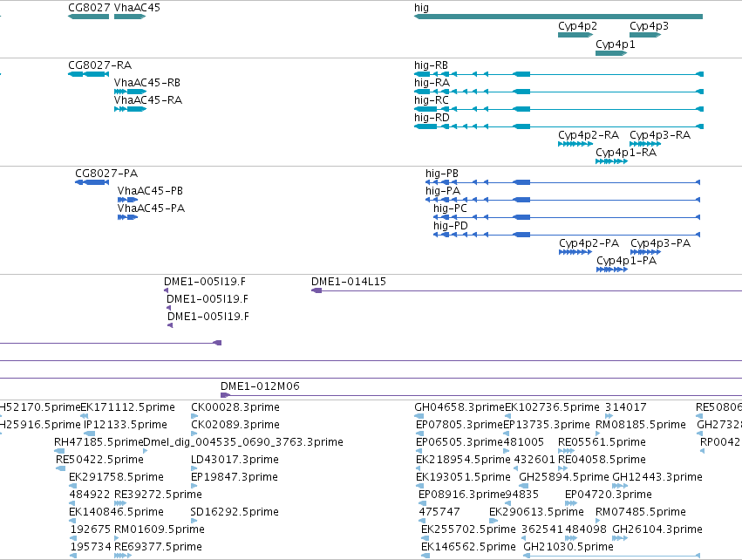Open EST EP13735.3prime
This screenshot has width=742, height=560.
[x=547, y=425]
